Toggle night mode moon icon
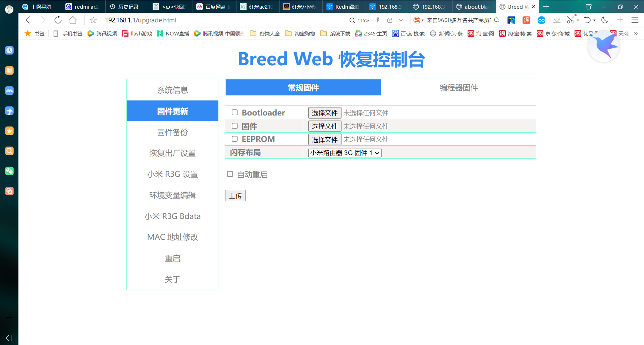 [605, 20]
